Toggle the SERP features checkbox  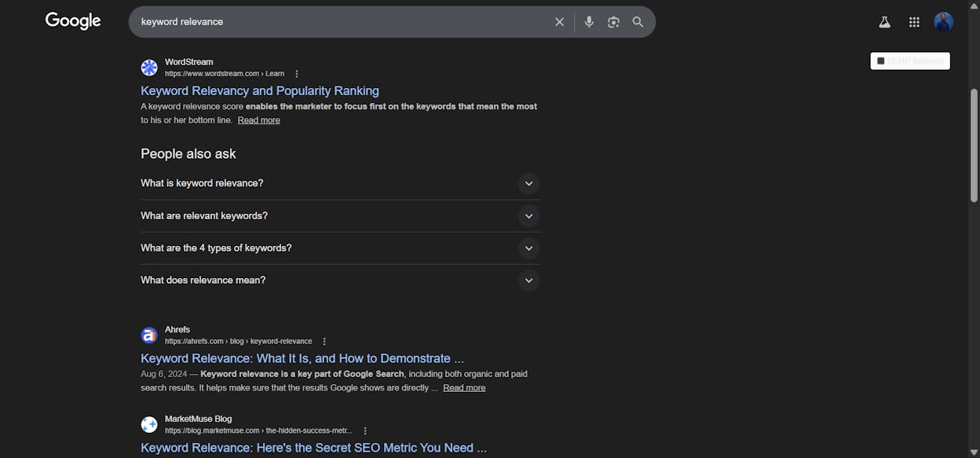pos(881,61)
